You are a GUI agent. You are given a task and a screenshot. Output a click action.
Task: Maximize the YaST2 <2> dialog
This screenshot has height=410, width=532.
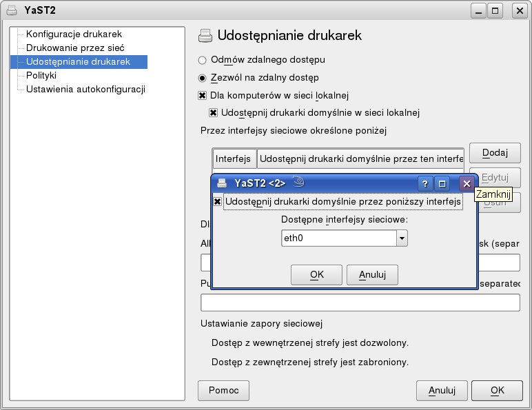click(442, 183)
